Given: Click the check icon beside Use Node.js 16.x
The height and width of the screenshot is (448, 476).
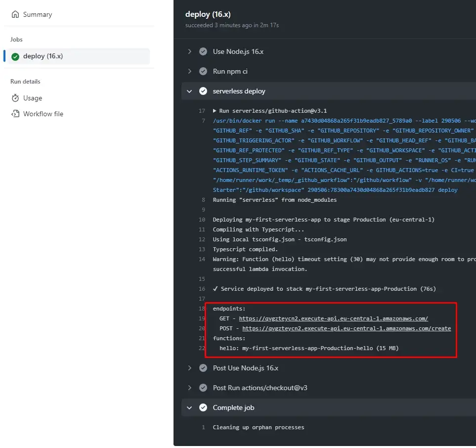Looking at the screenshot, I should [x=203, y=51].
